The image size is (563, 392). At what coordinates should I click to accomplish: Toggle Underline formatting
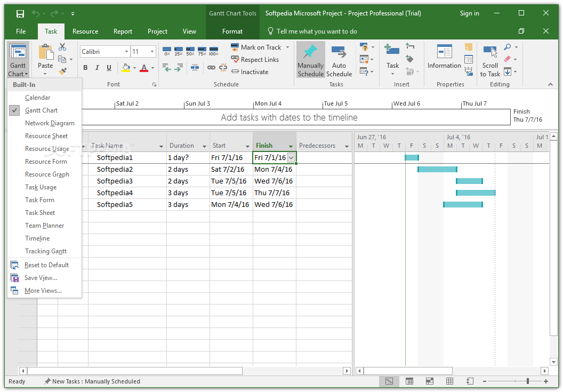(109, 68)
